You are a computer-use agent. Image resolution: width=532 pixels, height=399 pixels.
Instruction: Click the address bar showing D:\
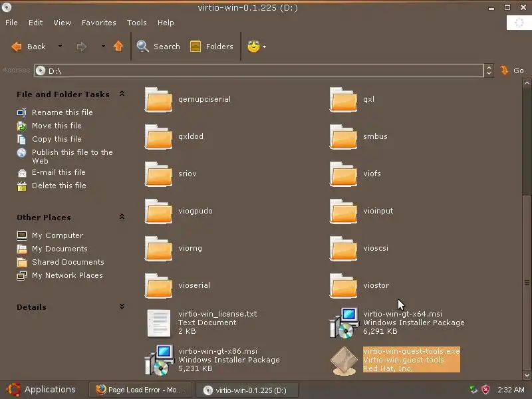(259, 70)
